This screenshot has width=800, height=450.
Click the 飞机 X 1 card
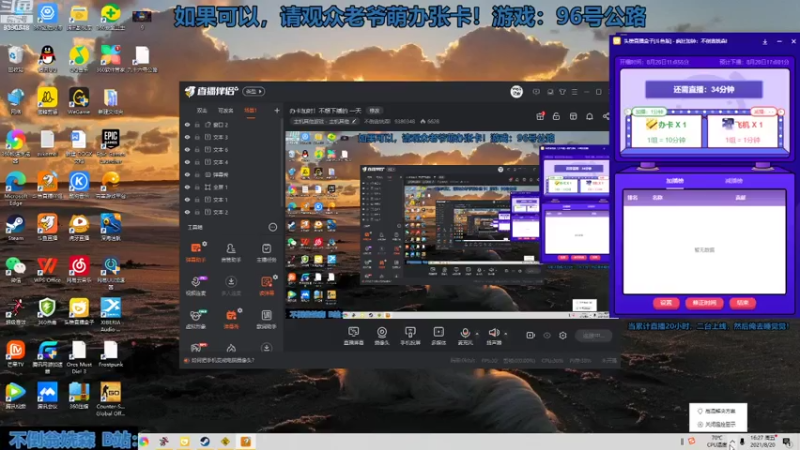click(741, 131)
